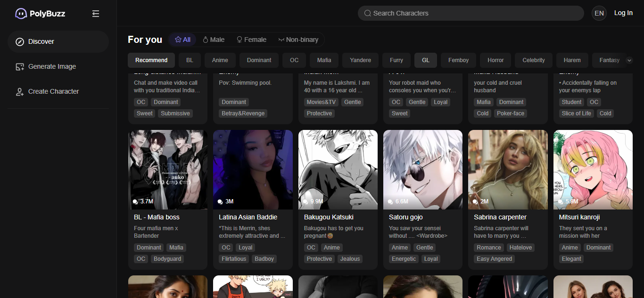Click the Hatelove tag on Sabrina carpenter
The height and width of the screenshot is (298, 644).
pyautogui.click(x=520, y=248)
